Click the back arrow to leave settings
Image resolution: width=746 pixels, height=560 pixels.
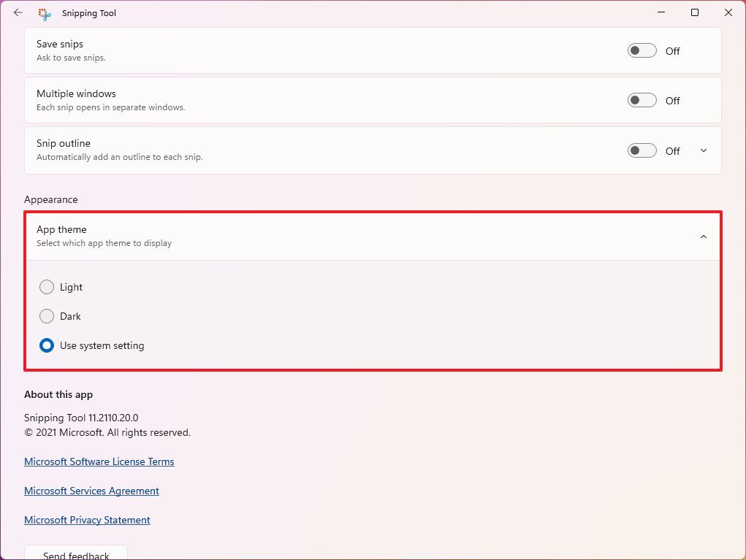tap(18, 12)
